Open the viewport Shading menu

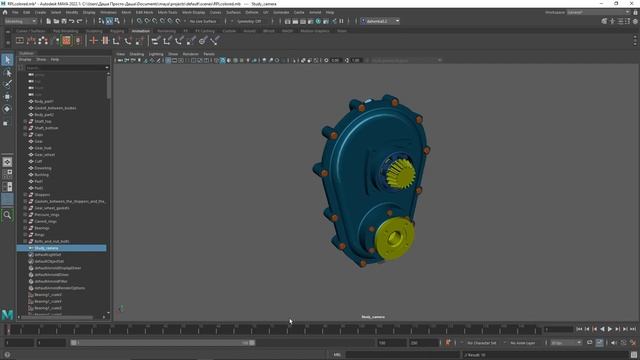(137, 54)
